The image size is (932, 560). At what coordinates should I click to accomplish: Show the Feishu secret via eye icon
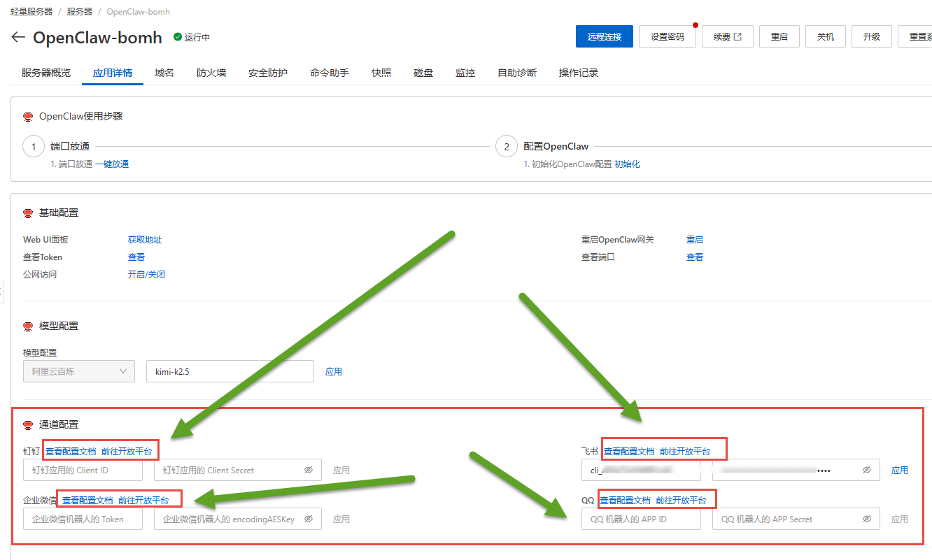click(866, 471)
